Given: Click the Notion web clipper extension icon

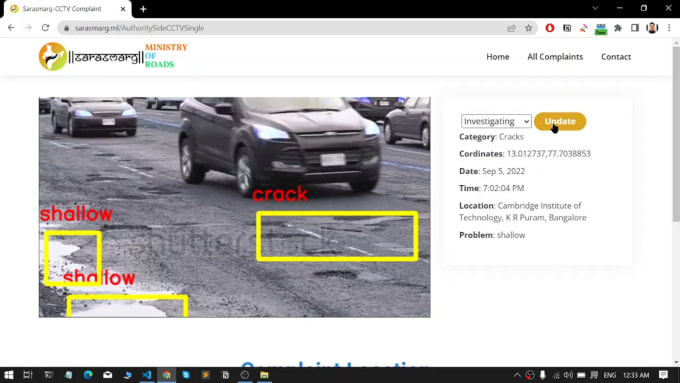Looking at the screenshot, I should tap(567, 28).
